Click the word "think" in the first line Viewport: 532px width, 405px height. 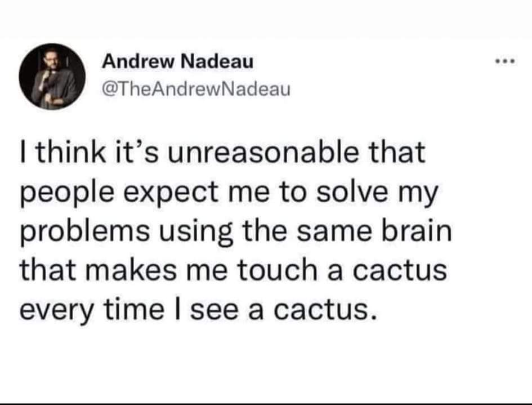(x=64, y=153)
